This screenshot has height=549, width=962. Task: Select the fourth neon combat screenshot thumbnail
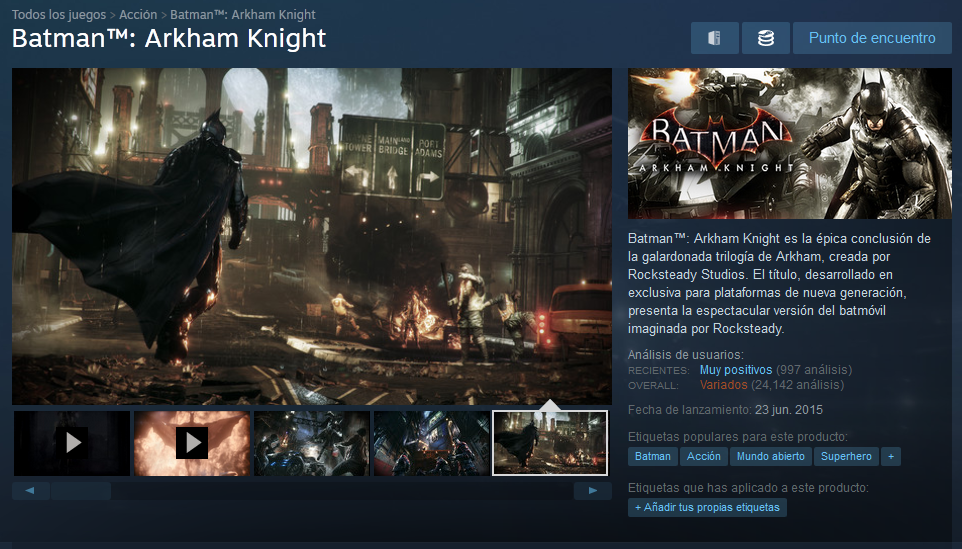tap(431, 443)
